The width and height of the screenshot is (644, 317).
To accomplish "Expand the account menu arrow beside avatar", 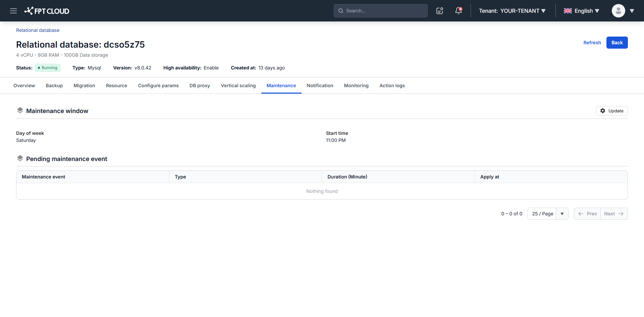I will [x=632, y=11].
